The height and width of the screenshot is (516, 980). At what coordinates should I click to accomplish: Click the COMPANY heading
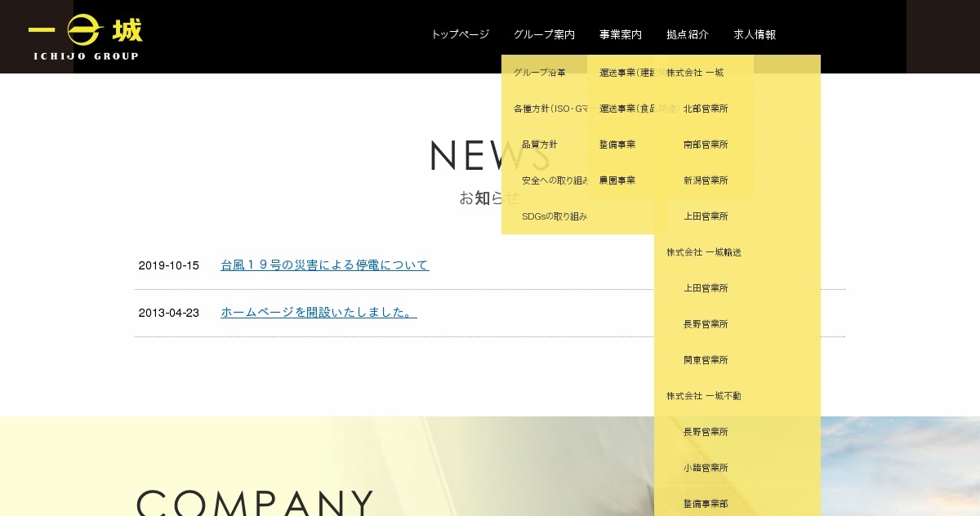click(255, 501)
